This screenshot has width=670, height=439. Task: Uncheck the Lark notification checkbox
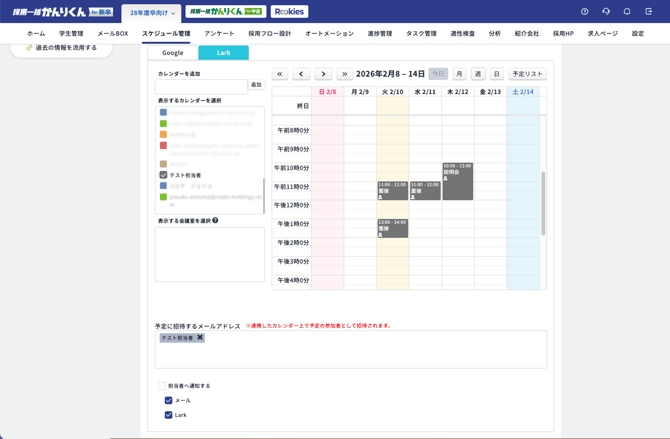(168, 415)
